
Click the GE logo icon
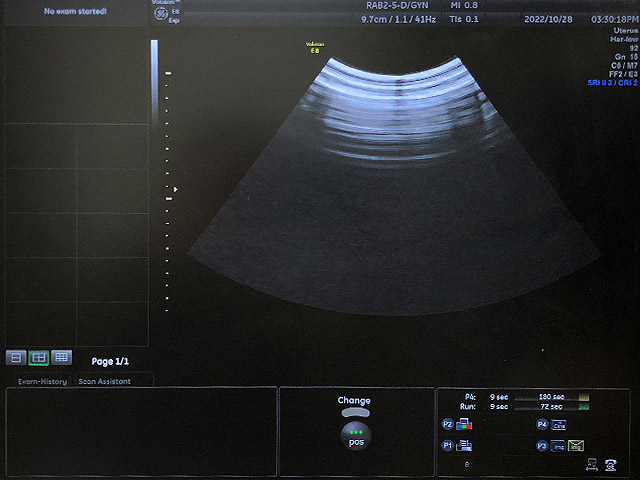tap(161, 14)
